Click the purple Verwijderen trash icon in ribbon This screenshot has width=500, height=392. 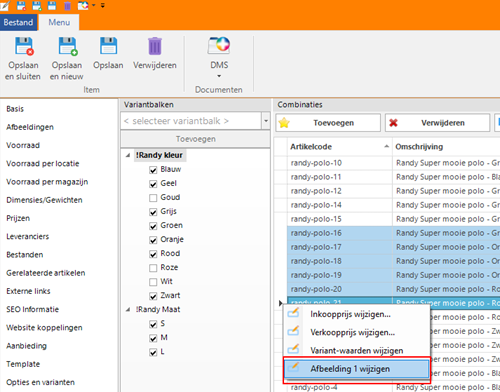[x=155, y=46]
